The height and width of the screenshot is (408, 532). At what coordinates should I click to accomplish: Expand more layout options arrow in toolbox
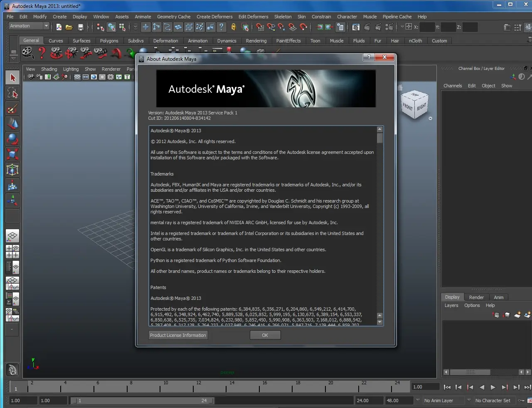12,329
